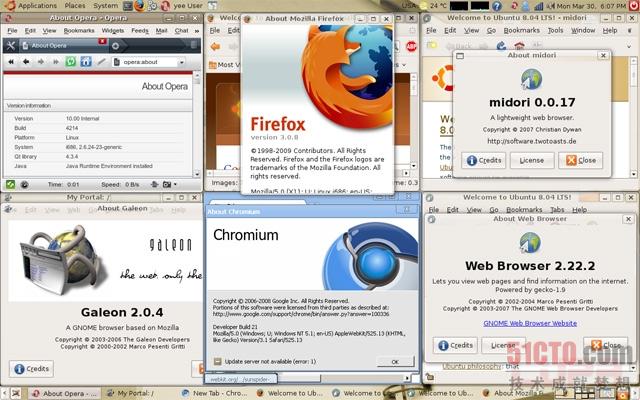Launch Firefox from top panel icon
Viewport: 640px width, 400px height.
(140, 6)
